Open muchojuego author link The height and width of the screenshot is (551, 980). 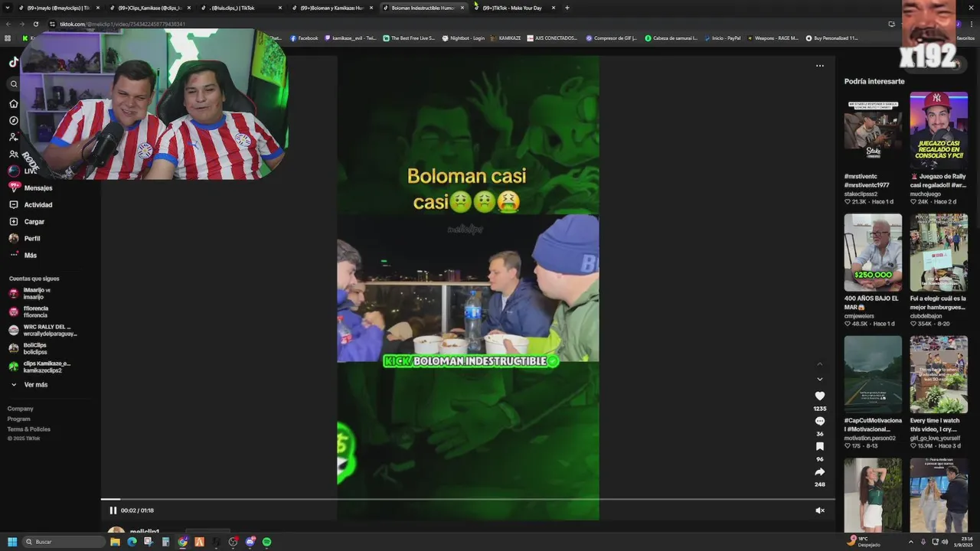pos(924,194)
